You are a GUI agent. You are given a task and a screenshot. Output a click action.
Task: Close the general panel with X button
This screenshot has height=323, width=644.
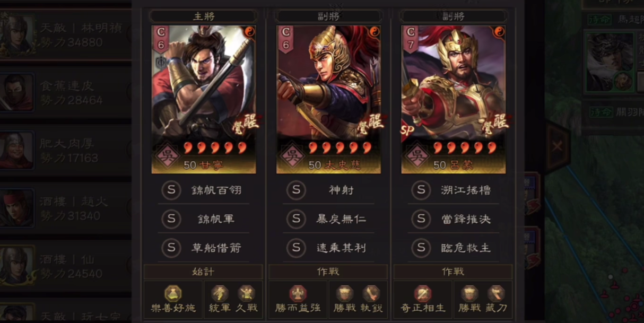point(556,146)
